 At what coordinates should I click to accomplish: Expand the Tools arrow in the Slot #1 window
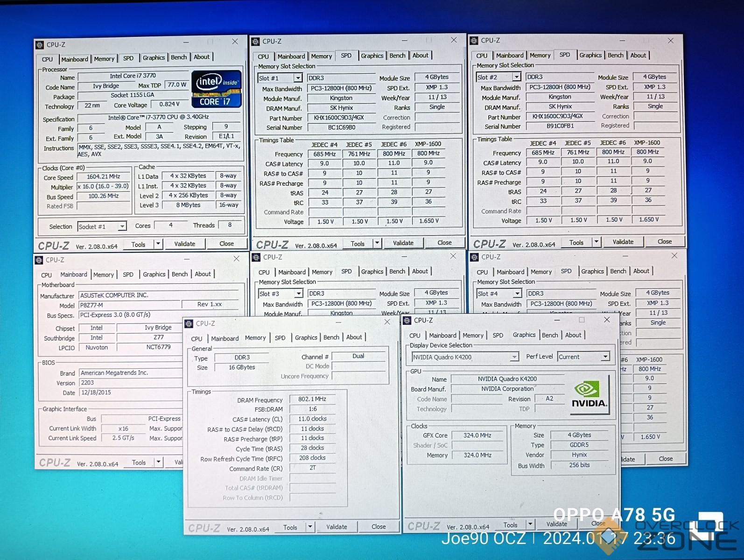point(377,243)
